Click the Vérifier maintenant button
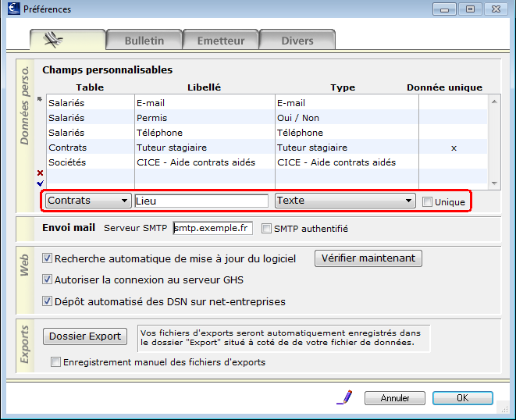The width and height of the screenshot is (516, 420). 368,258
